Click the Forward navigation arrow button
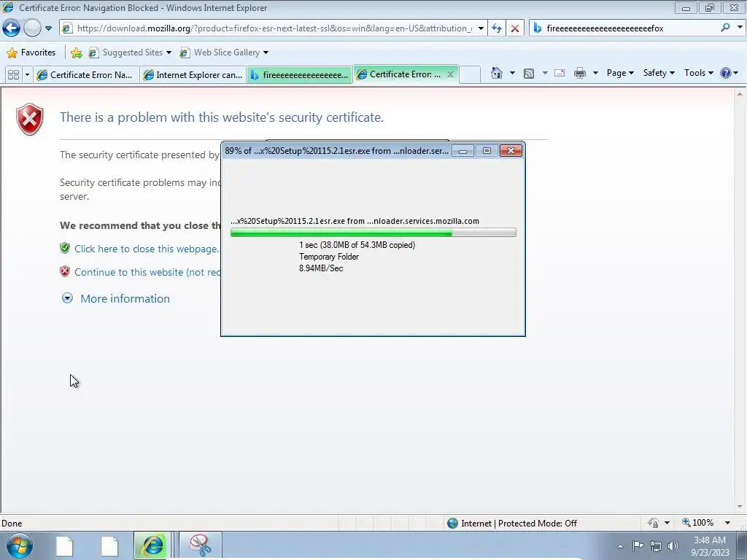The width and height of the screenshot is (747, 560). point(32,28)
